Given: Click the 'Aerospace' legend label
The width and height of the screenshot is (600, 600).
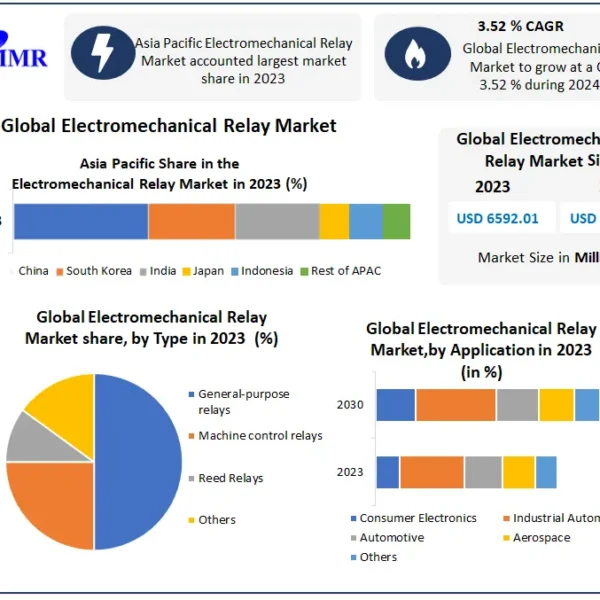Looking at the screenshot, I should pyautogui.click(x=542, y=538).
